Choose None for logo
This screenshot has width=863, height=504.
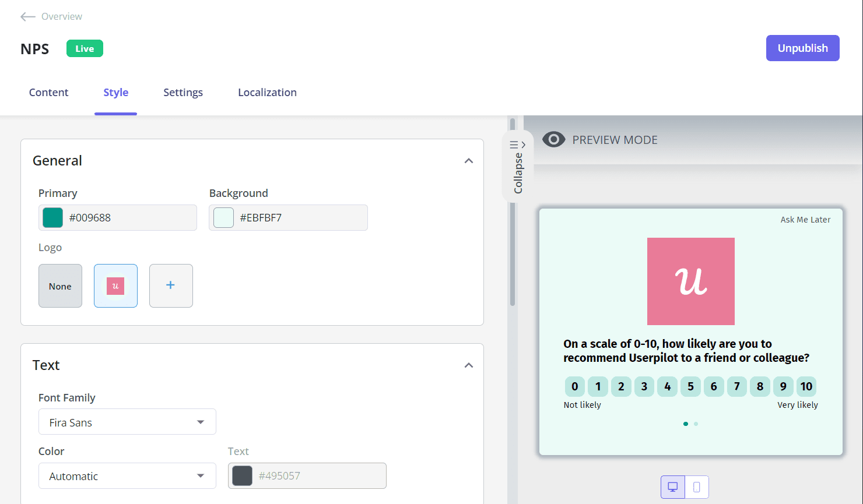[60, 286]
